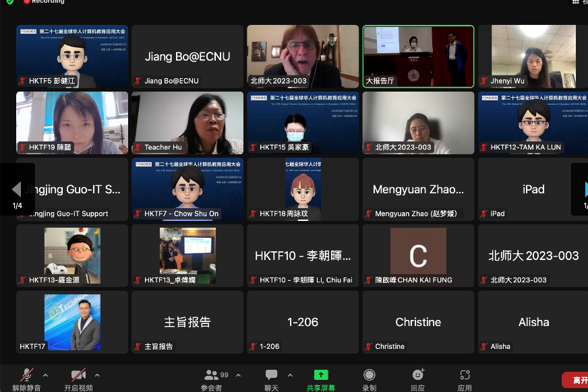Click the large Mengyuan Zhao... tile title
This screenshot has width=588, height=392.
(418, 189)
